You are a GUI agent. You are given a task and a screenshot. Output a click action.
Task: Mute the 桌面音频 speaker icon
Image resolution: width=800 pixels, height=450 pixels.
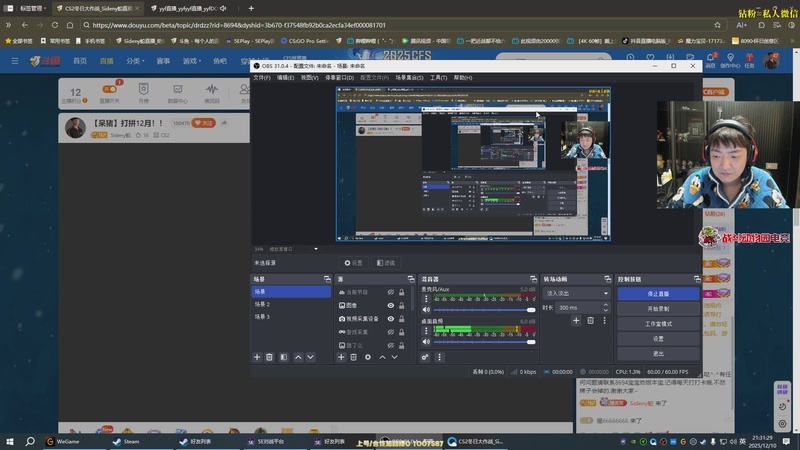pos(426,342)
